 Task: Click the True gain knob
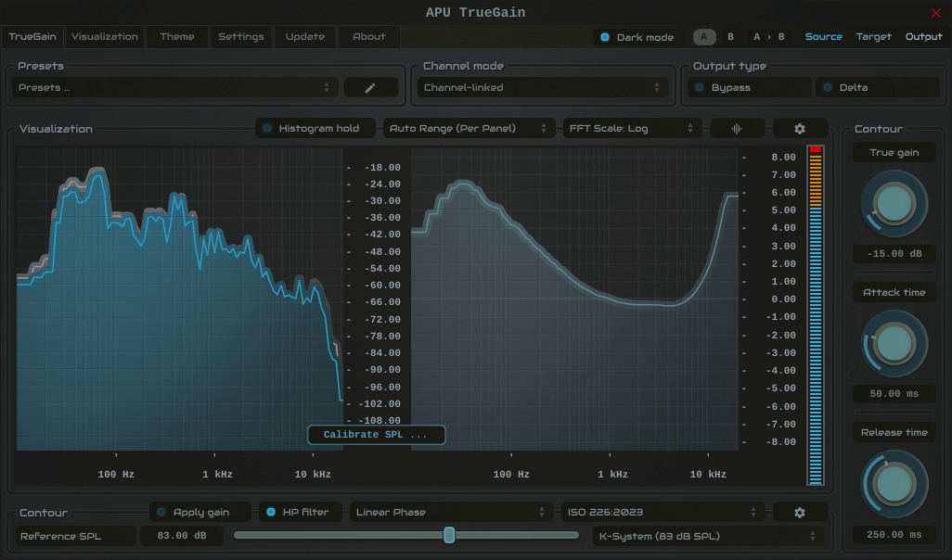coord(894,204)
